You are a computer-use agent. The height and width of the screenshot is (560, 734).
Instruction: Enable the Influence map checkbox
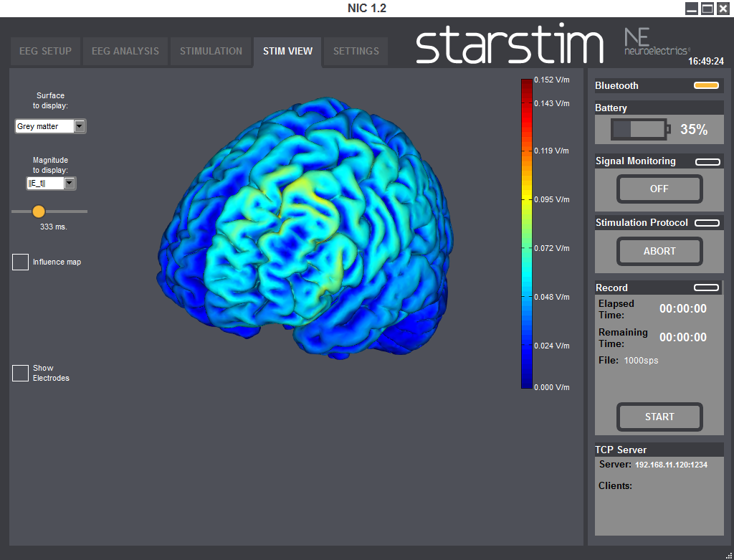20,262
